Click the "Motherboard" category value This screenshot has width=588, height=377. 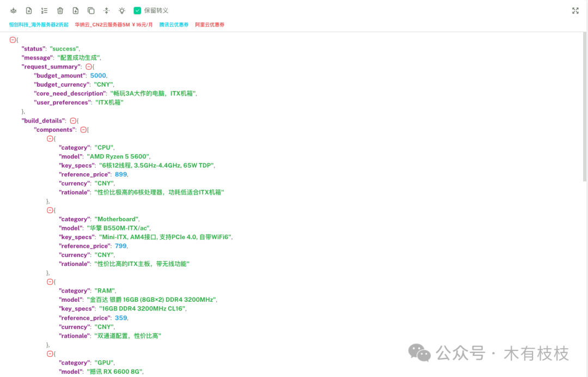coord(117,219)
